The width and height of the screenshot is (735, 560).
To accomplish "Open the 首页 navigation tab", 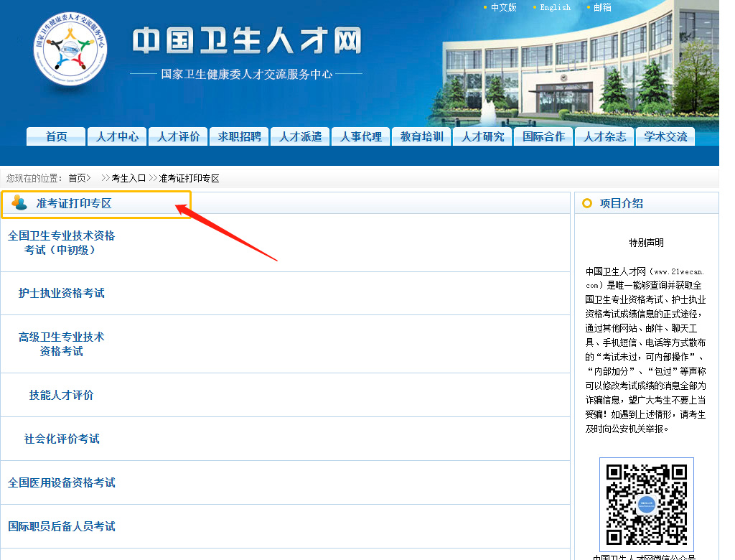I will pyautogui.click(x=56, y=136).
